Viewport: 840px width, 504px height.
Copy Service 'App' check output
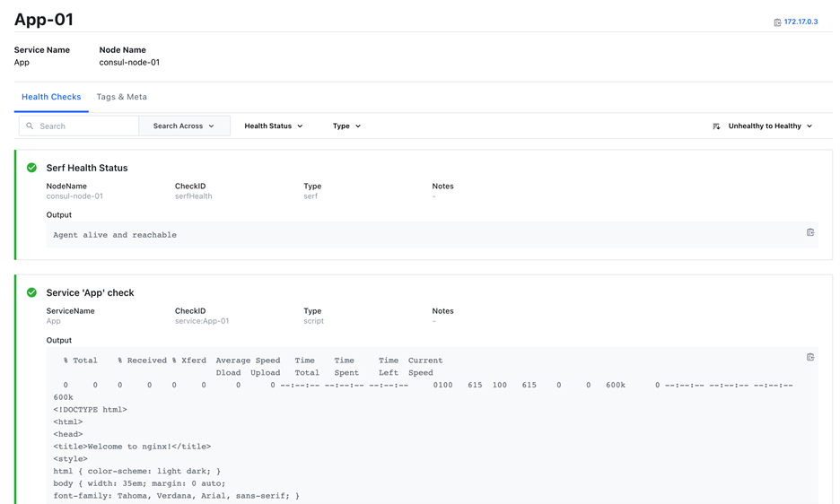pyautogui.click(x=809, y=357)
